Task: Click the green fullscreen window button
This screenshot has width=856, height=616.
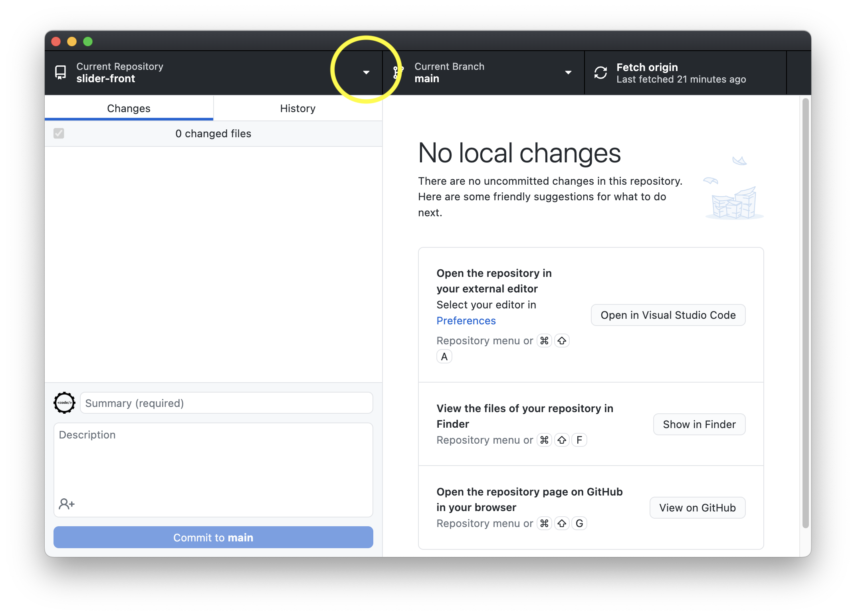Action: pos(88,41)
